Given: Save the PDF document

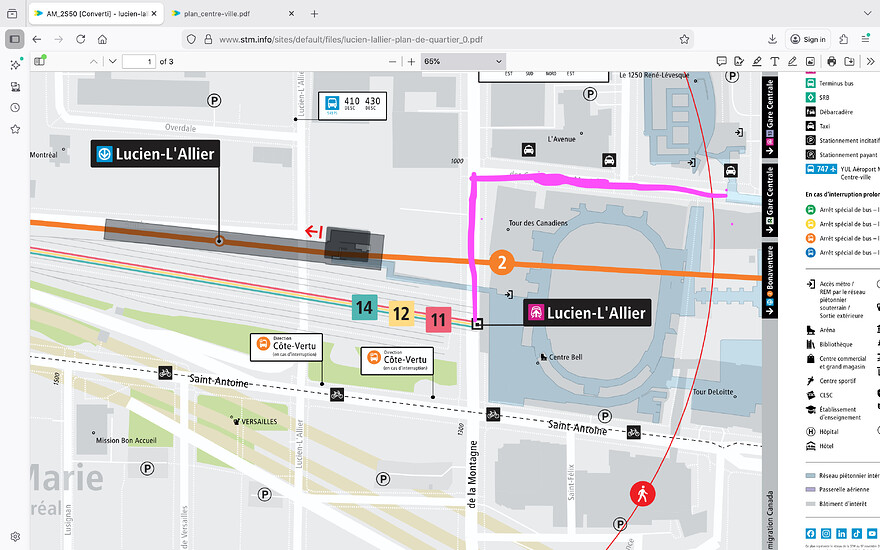Looking at the screenshot, I should (x=849, y=61).
